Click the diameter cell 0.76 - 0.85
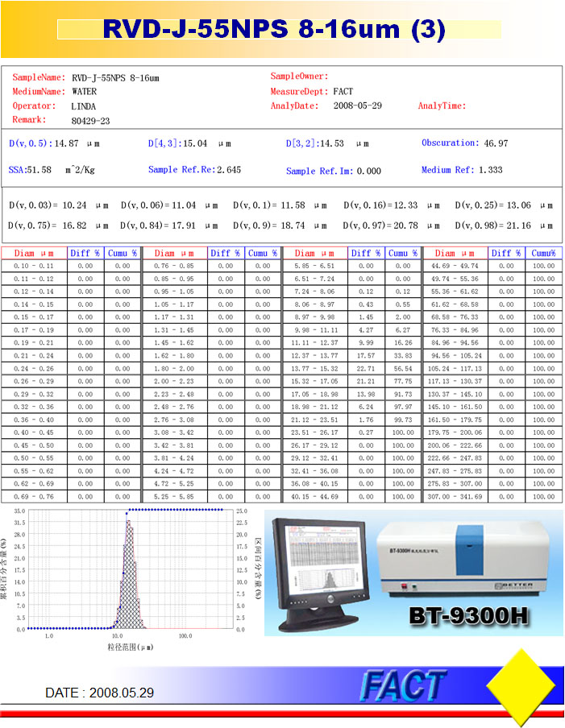Viewport: 565px width, 728px height. (x=174, y=266)
